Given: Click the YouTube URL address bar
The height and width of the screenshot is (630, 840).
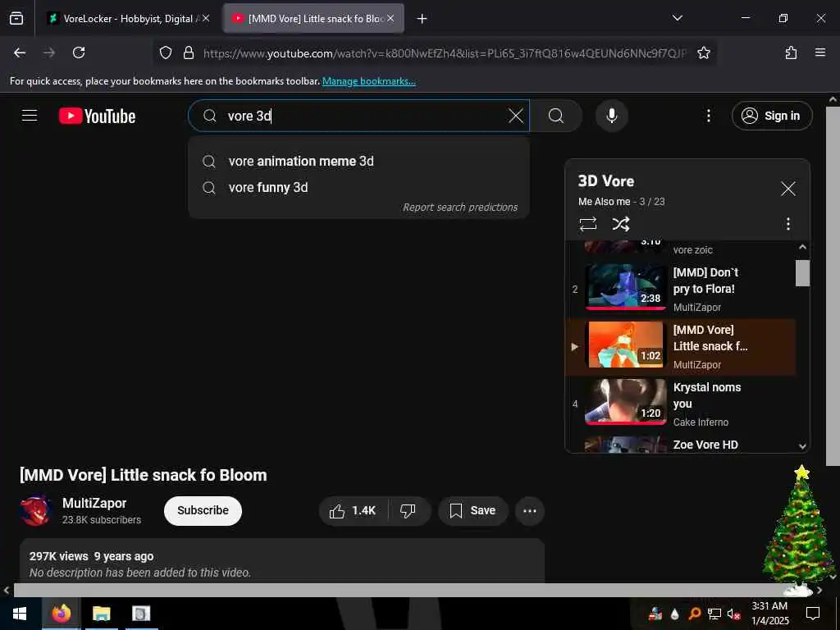Looking at the screenshot, I should coord(445,53).
